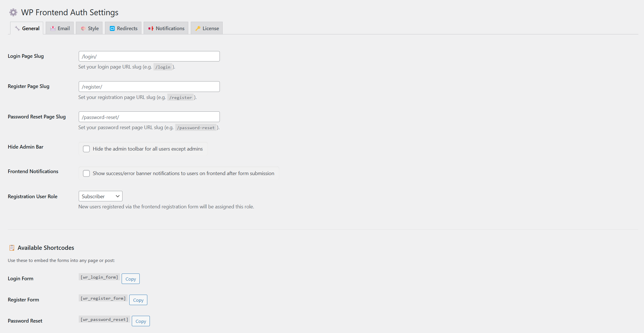Click the Login Page Slug label
Screen dimensions: 644x333
tap(26, 56)
